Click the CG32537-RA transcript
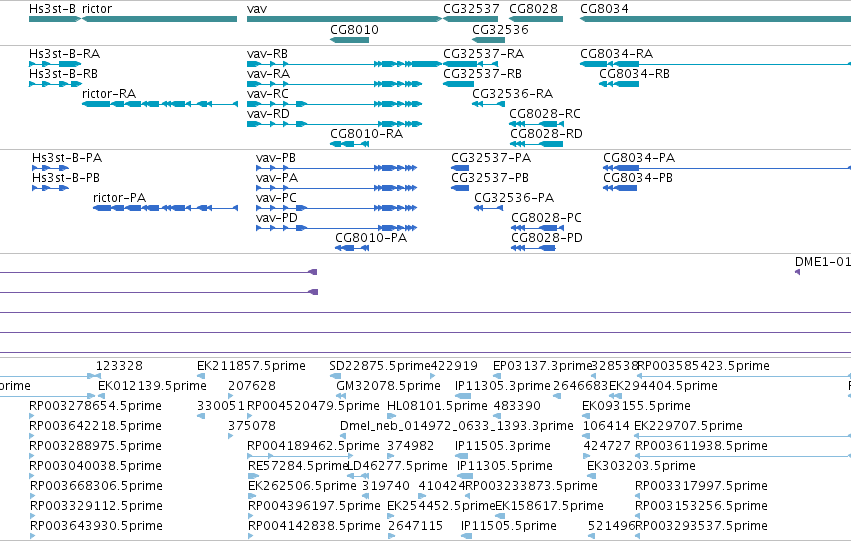Screen dimensions: 851x541 [x=471, y=64]
